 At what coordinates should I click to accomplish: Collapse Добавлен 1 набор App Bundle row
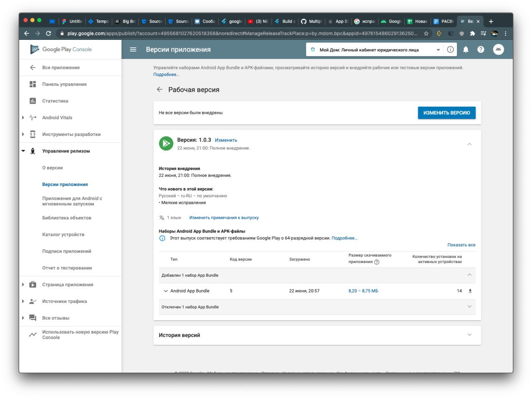469,275
